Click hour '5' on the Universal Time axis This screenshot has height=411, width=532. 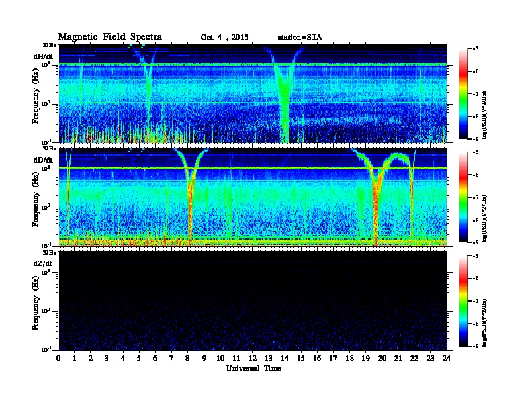pyautogui.click(x=139, y=359)
